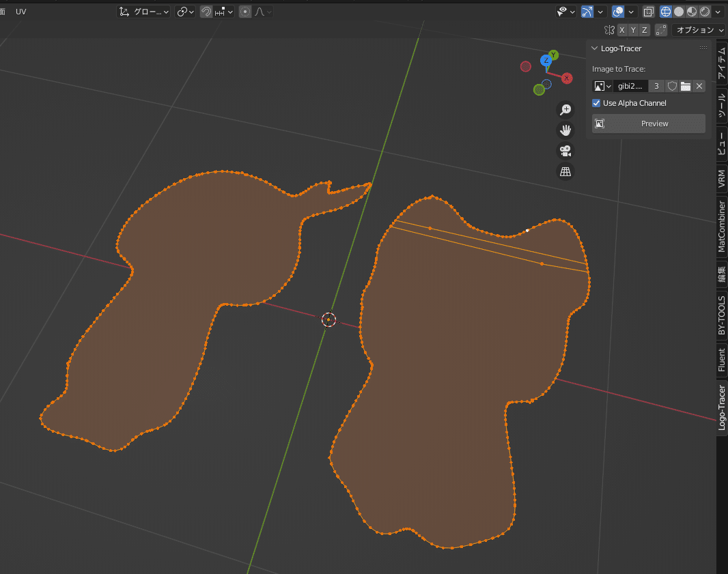Screen dimensions: 728x574
Task: Toggle auto merge vertices icon
Action: pyautogui.click(x=661, y=30)
